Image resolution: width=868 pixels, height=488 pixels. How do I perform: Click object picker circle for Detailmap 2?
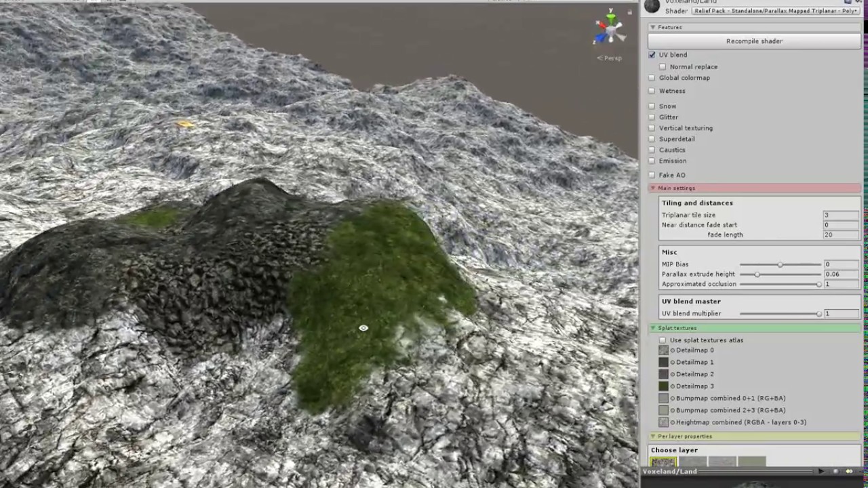pos(673,374)
